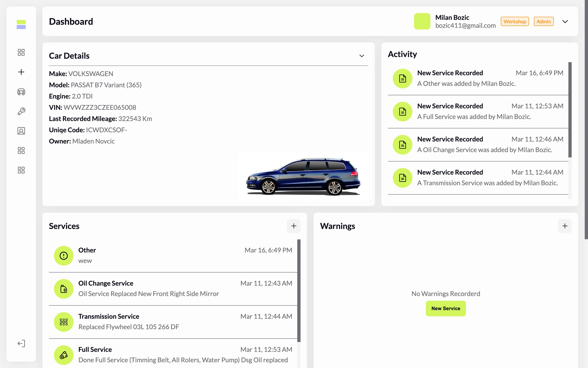
Task: Click the logout icon in sidebar
Action: tap(21, 343)
